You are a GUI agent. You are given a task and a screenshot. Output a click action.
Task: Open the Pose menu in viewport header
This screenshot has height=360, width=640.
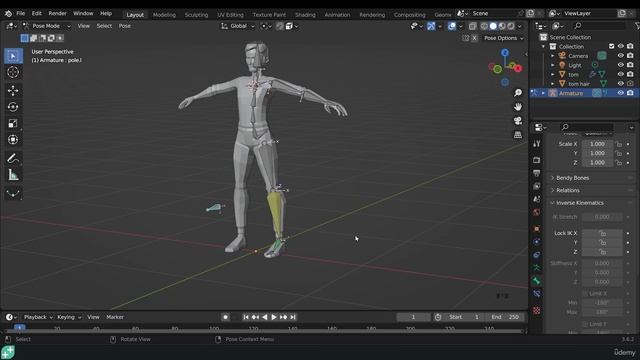(124, 26)
